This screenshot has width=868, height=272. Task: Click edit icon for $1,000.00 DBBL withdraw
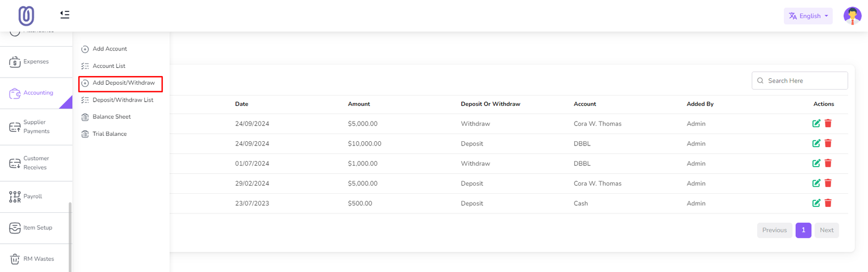pos(816,163)
